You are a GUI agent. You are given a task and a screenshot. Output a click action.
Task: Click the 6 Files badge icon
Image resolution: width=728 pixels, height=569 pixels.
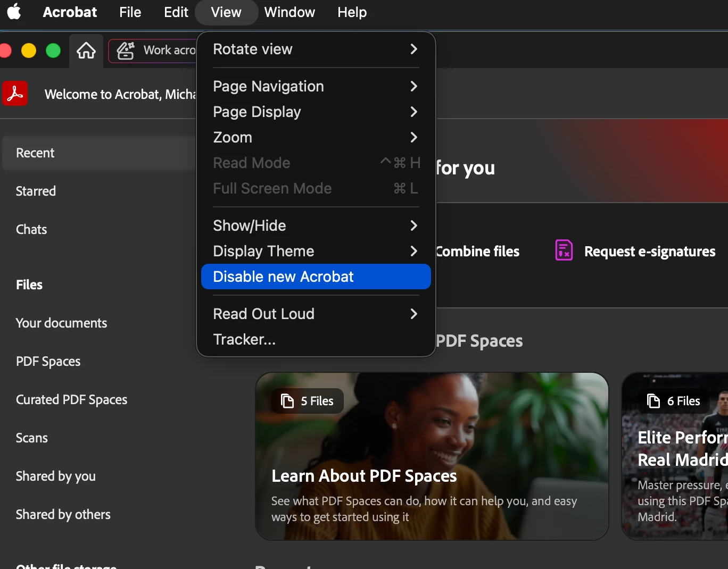653,401
